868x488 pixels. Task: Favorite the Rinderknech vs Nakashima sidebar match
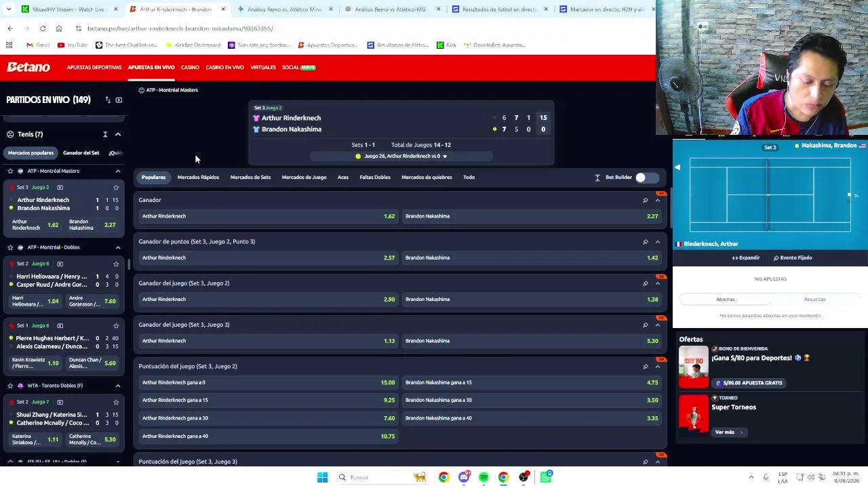click(x=116, y=187)
